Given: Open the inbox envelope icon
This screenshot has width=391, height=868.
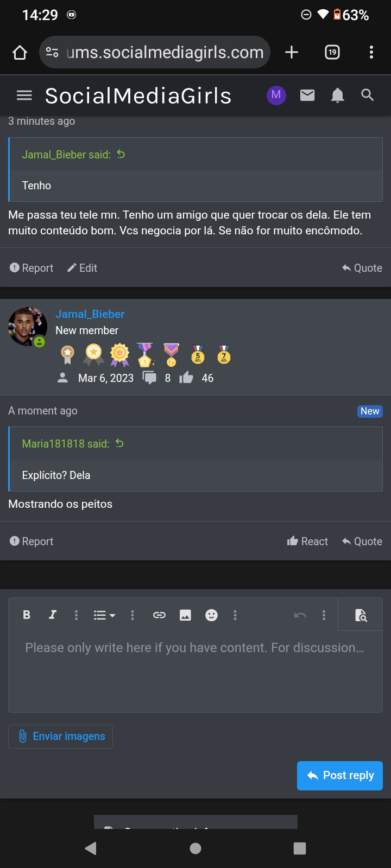Looking at the screenshot, I should [x=307, y=95].
